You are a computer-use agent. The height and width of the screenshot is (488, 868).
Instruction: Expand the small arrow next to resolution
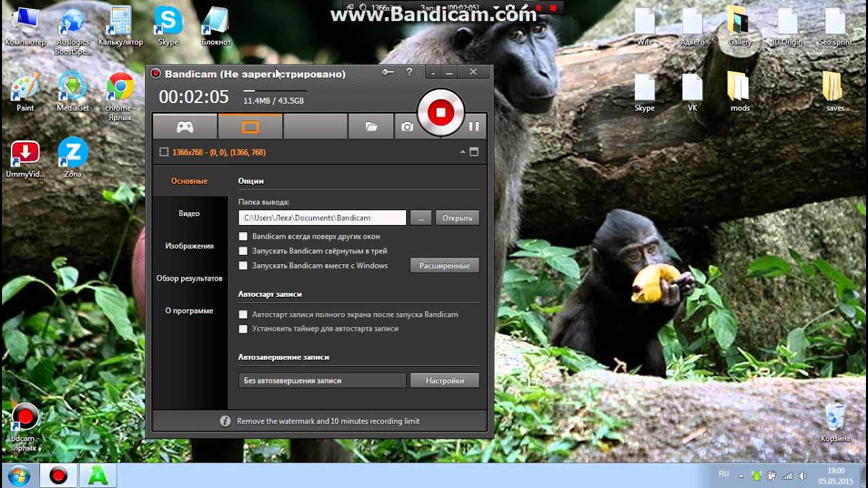pyautogui.click(x=463, y=152)
